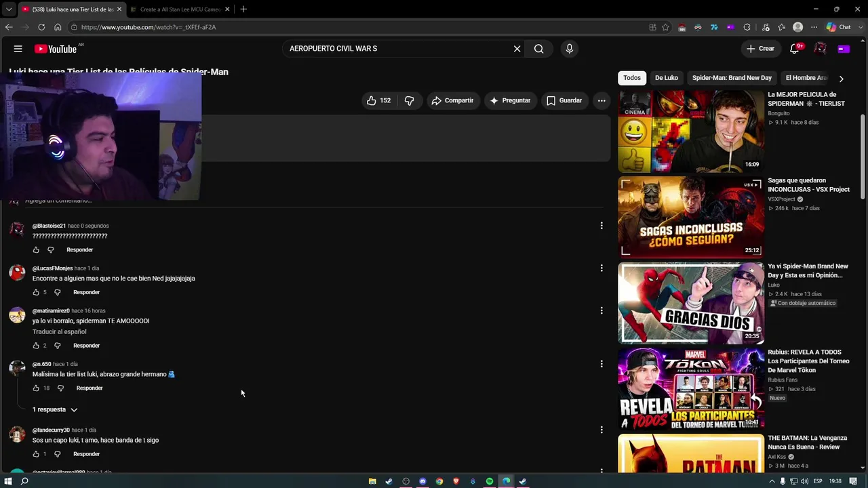Viewport: 868px width, 488px height.
Task: Open the browser tab search dropdown
Action: (9, 9)
